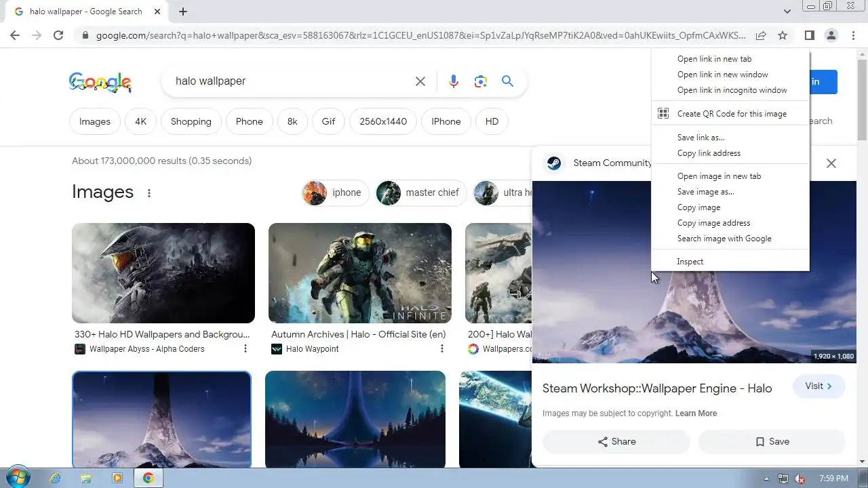Screen dimensions: 868x488
Task: Select the 2560x1440 filter chip
Action: 383,121
